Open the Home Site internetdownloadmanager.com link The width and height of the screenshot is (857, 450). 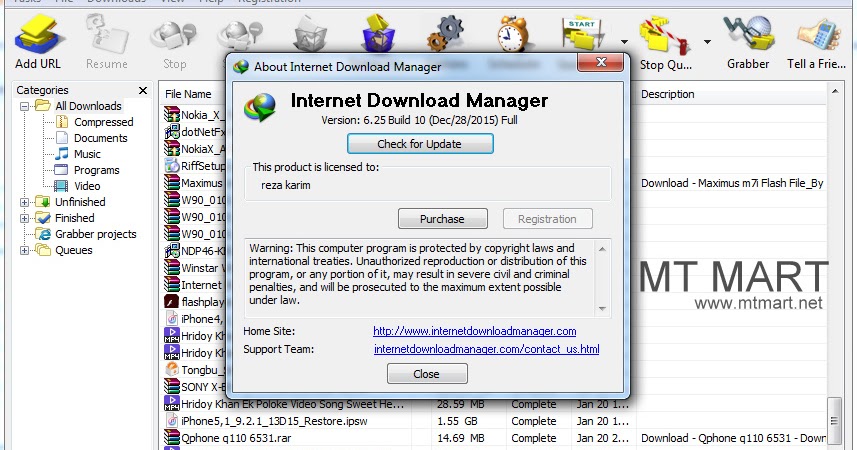pyautogui.click(x=474, y=331)
